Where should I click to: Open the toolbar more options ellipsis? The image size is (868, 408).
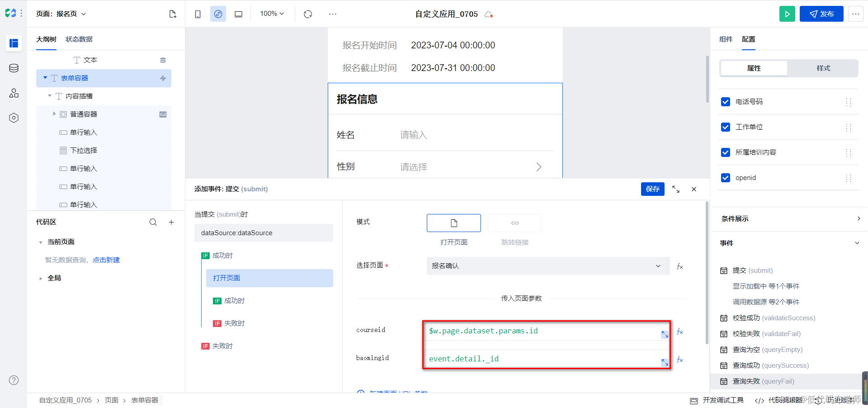[x=333, y=14]
